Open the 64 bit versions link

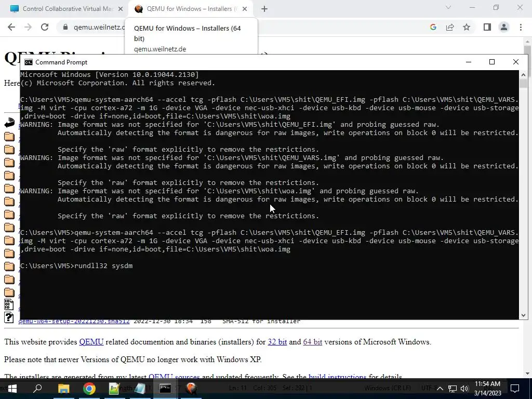(x=312, y=342)
